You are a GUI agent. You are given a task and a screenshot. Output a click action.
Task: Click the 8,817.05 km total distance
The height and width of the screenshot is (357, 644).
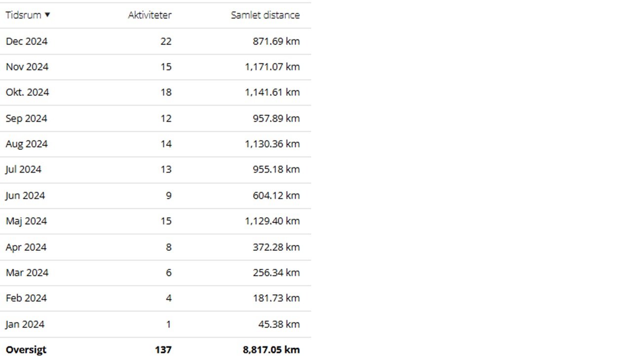(271, 350)
